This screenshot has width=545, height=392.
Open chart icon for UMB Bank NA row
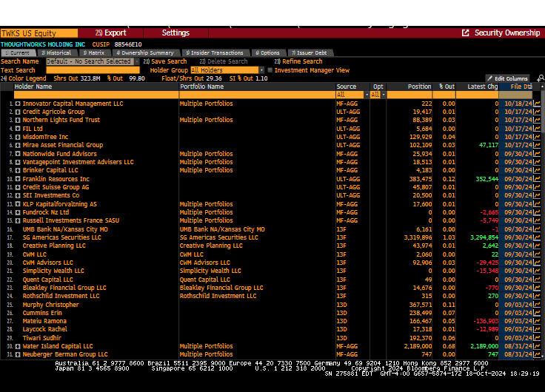click(x=537, y=229)
